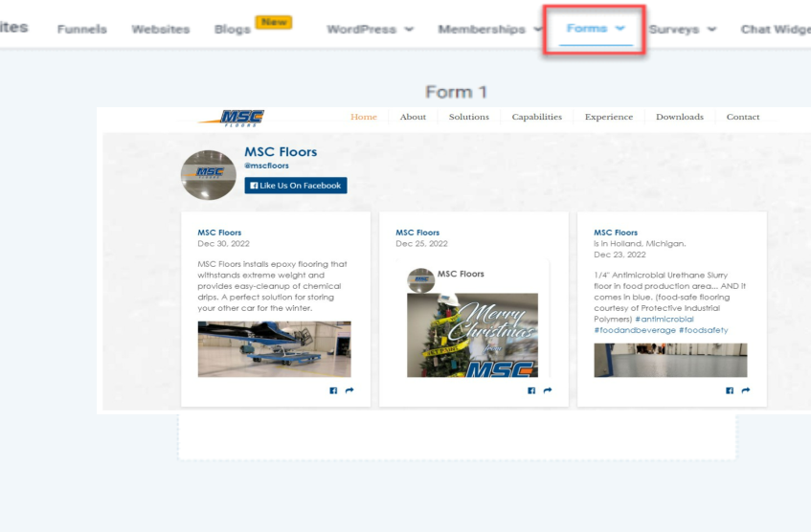
Task: Click Facebook icon on Dec 25 post
Action: point(531,390)
